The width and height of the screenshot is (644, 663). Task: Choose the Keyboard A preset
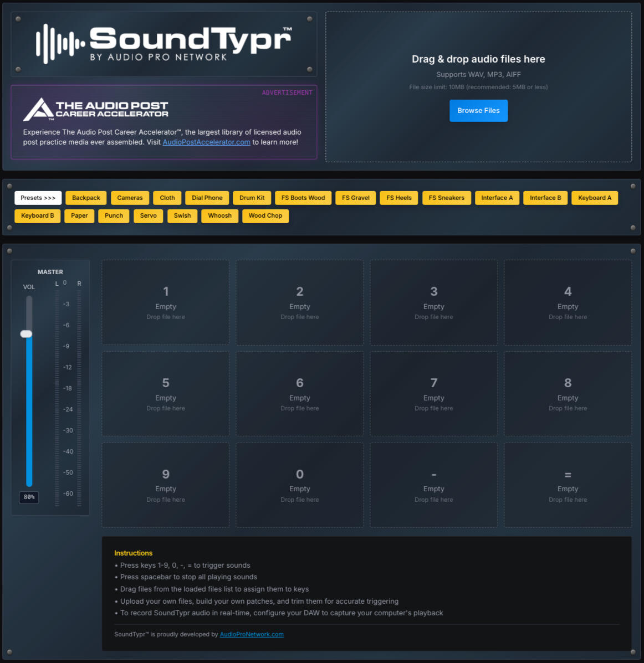pos(594,198)
